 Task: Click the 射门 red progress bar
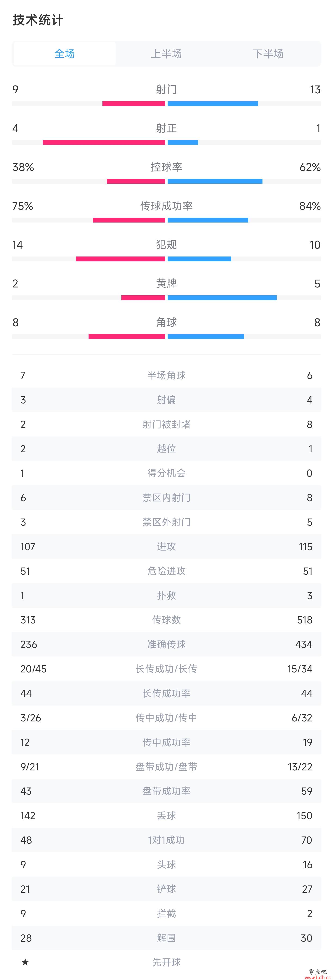tap(134, 104)
